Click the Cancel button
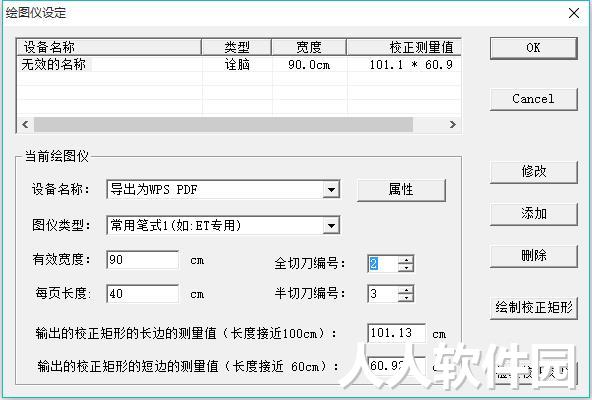Screen dimensions: 592x400 tap(533, 99)
